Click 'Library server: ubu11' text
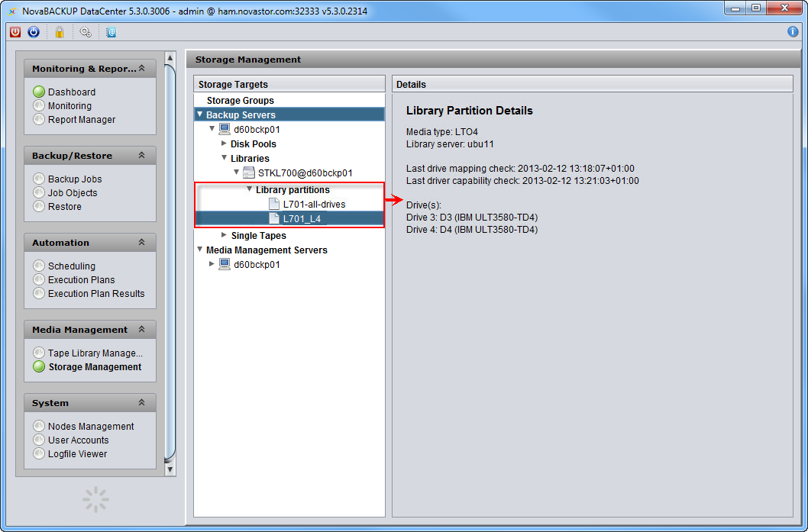808x532 pixels. (x=450, y=144)
